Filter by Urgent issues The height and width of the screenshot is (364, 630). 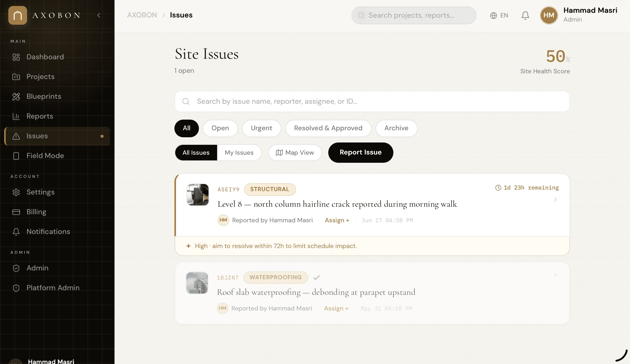(x=261, y=128)
